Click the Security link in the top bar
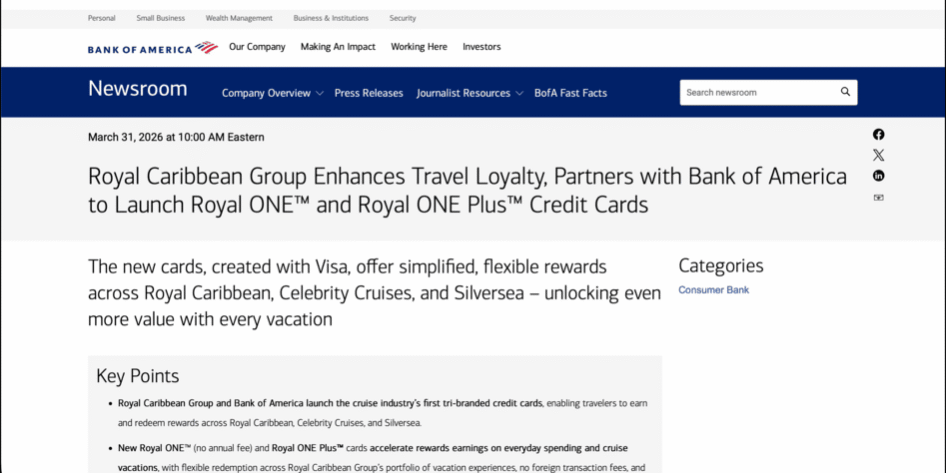 (402, 18)
